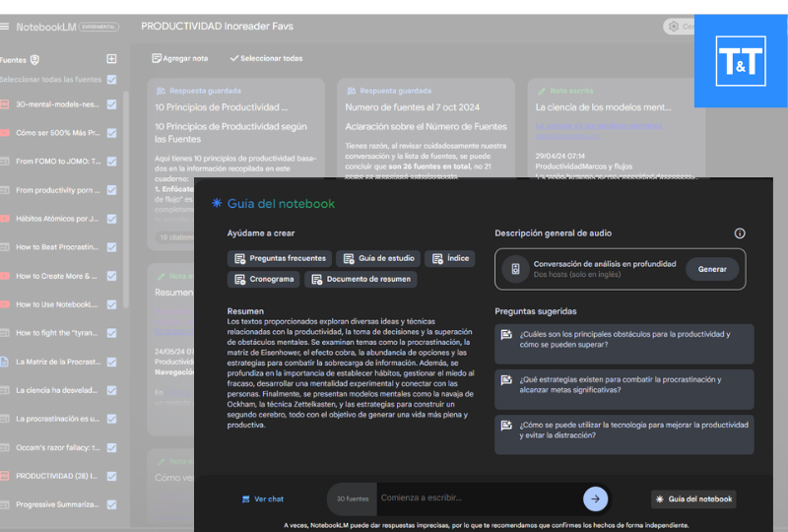
Task: Click PDF icon of 30-mental-models source
Action: click(x=5, y=104)
